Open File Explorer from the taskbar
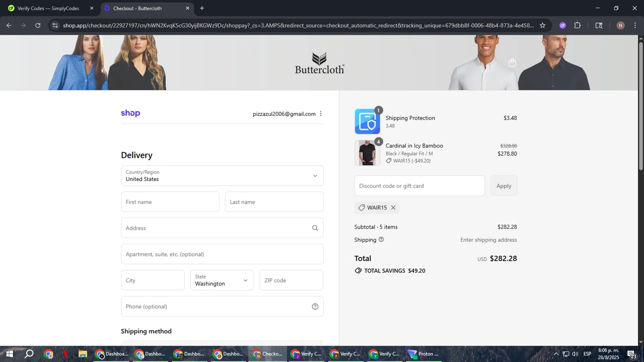 click(83, 354)
